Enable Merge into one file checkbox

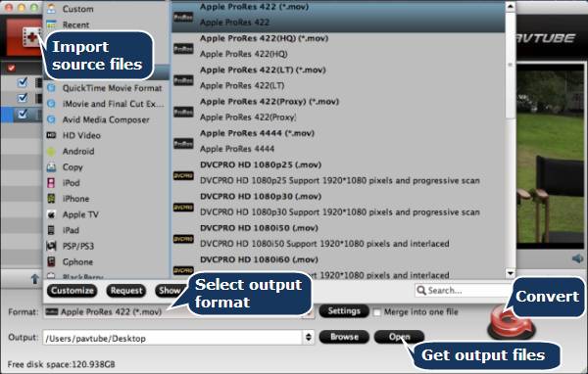[x=377, y=312]
